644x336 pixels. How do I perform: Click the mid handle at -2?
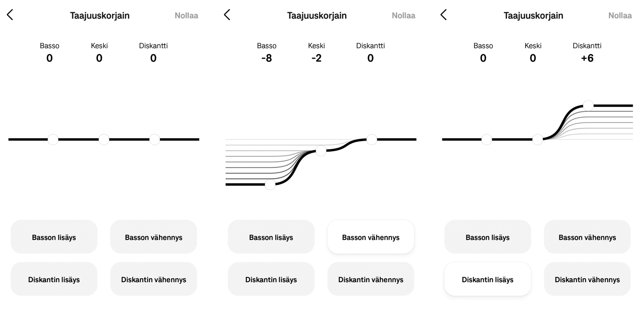coord(321,151)
